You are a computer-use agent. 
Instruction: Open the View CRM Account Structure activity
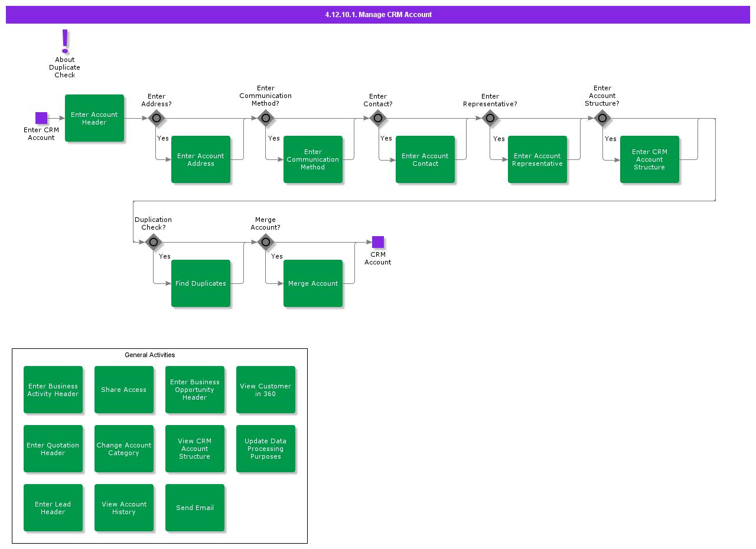point(195,449)
